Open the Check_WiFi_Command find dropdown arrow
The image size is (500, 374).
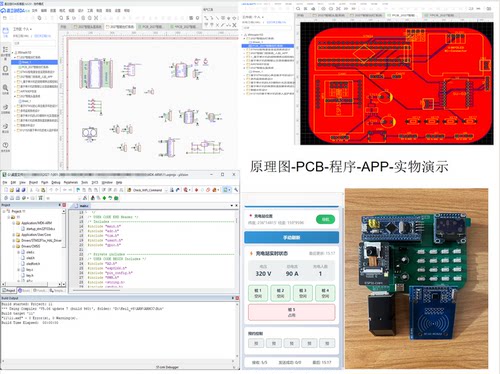[x=165, y=190]
